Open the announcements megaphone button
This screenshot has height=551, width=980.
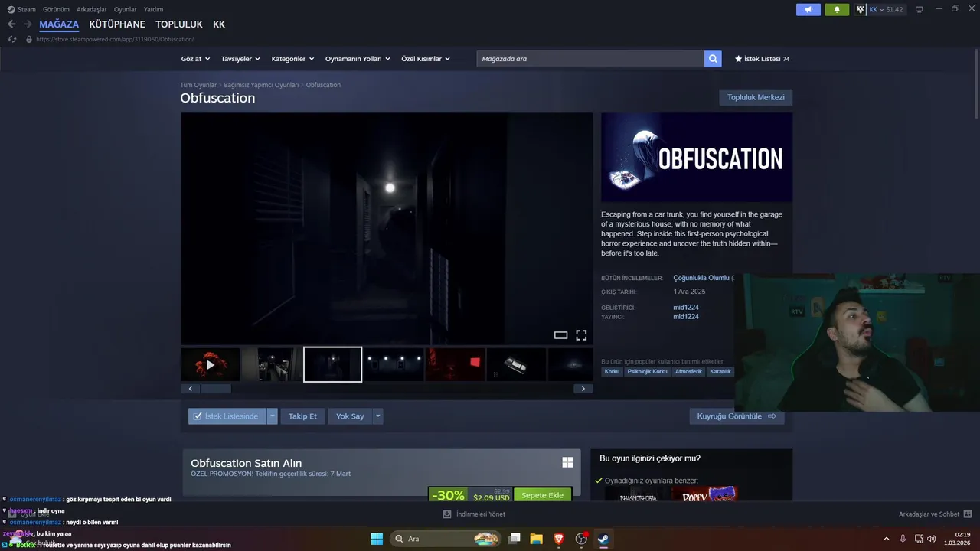[808, 9]
